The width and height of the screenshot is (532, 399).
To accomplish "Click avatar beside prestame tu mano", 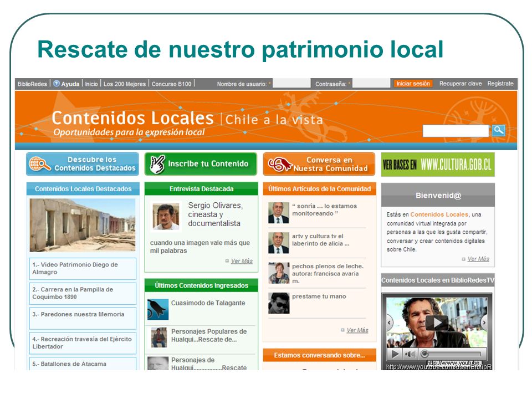I will (x=279, y=303).
